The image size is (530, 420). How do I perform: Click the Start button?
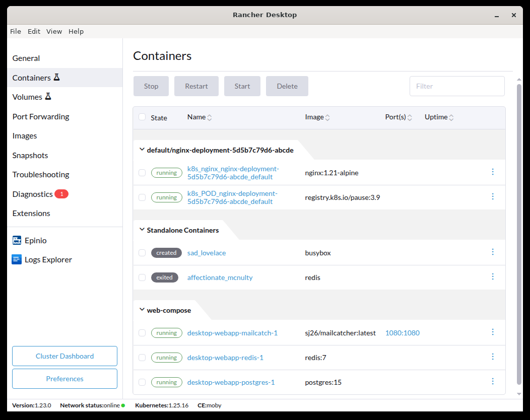tap(242, 86)
